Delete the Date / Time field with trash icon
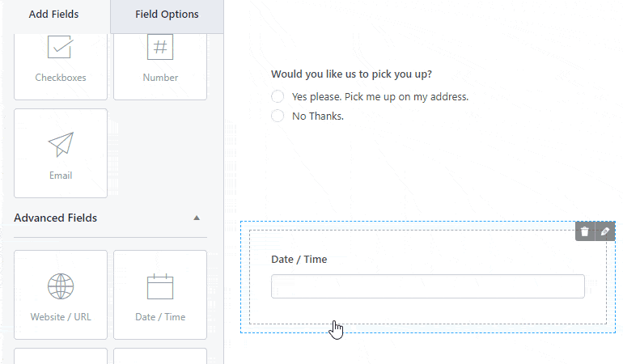The image size is (623, 364). click(x=585, y=231)
